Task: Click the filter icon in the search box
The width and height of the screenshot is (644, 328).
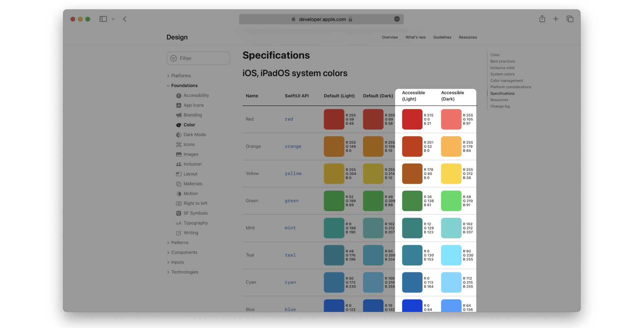Action: 173,58
